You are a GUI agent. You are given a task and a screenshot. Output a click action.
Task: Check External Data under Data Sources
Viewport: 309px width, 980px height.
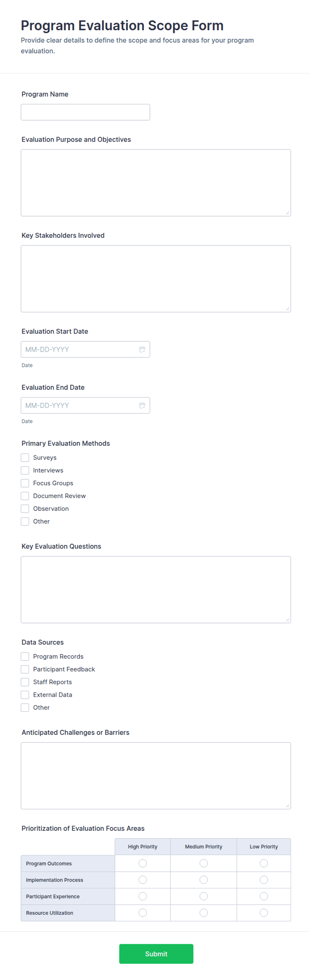pos(25,694)
